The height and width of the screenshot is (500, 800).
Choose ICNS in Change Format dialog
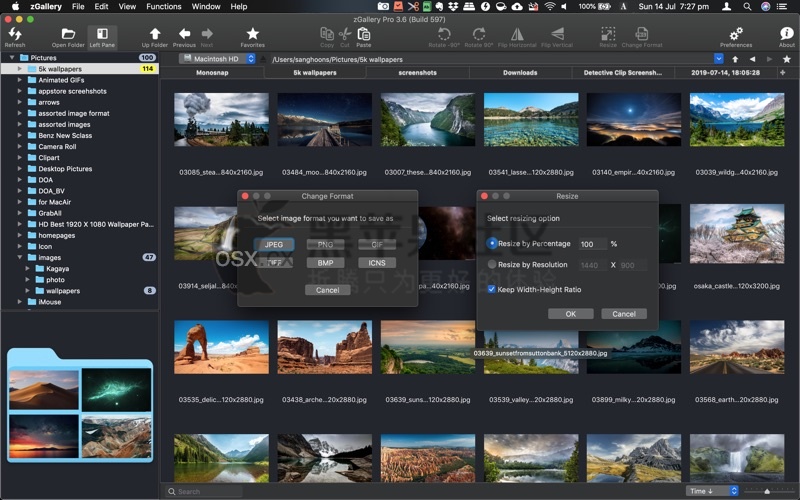[x=377, y=263]
